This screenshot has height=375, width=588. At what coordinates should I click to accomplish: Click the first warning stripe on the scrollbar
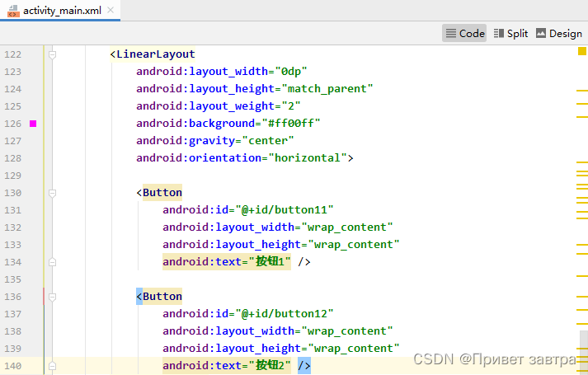pyautogui.click(x=582, y=91)
